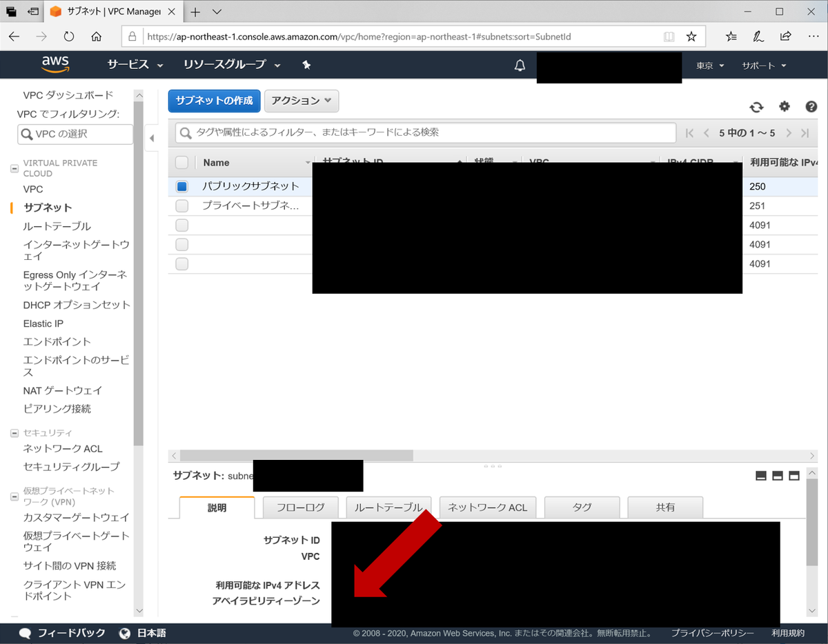Check the first row showing 4091 addresses
Viewport: 828px width, 644px height.
click(181, 225)
